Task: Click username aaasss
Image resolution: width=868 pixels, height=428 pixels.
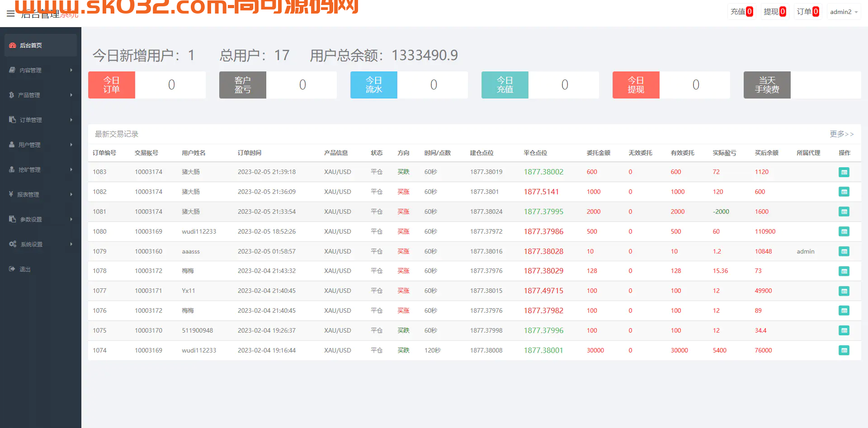Action: tap(191, 251)
